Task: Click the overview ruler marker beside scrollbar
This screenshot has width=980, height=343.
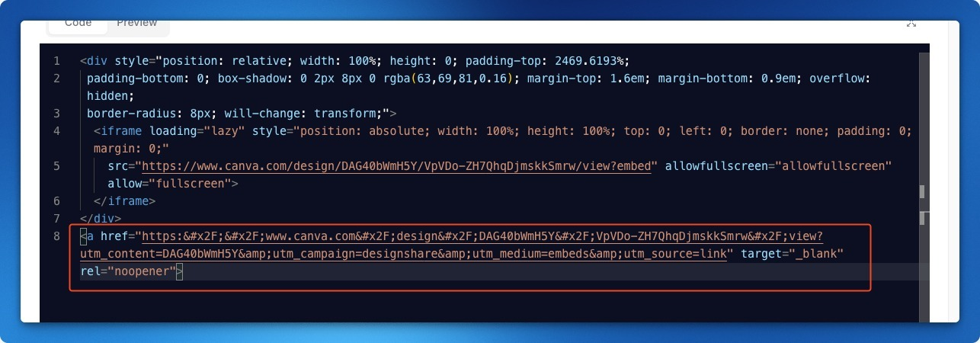Action: [x=922, y=192]
